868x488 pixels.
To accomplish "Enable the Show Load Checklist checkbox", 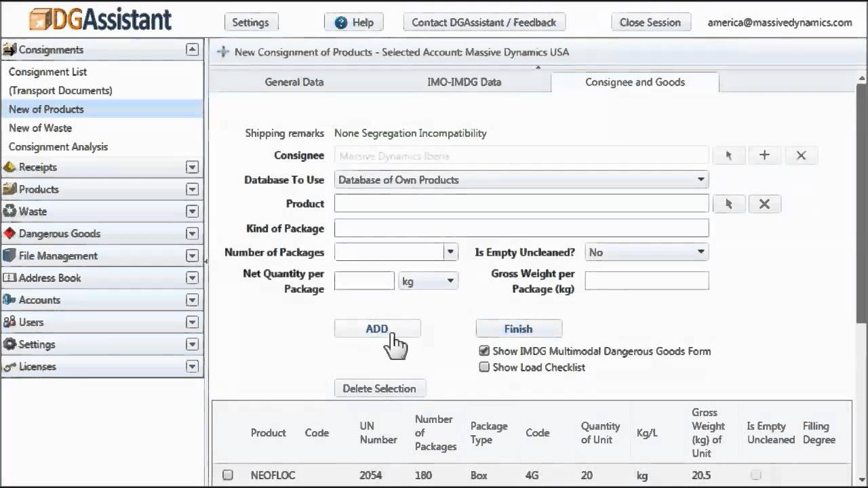I will coord(484,367).
